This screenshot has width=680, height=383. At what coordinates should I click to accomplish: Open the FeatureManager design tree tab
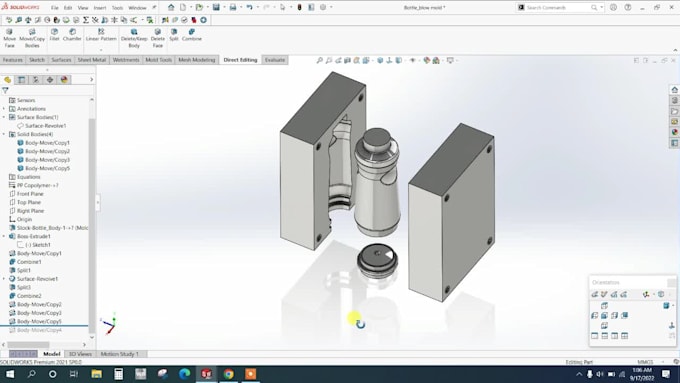point(7,80)
